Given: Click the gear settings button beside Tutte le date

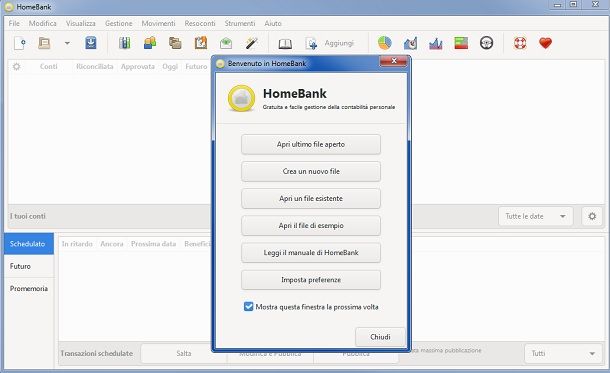Looking at the screenshot, I should click(592, 216).
